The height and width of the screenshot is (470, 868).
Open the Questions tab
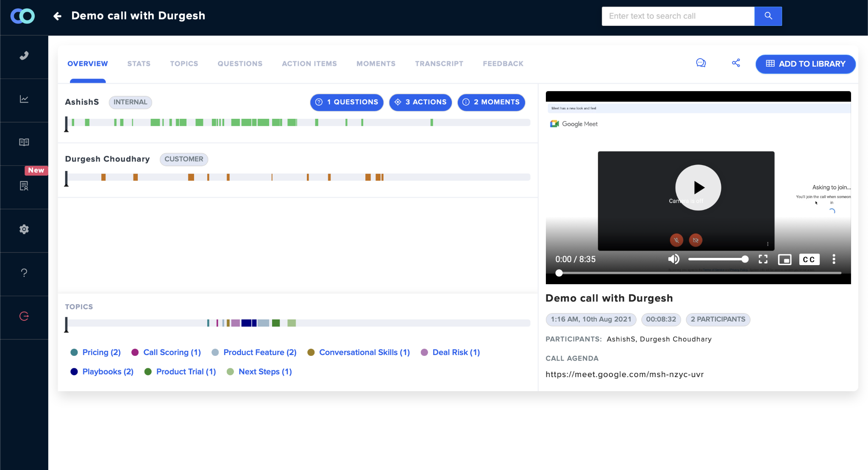click(240, 64)
